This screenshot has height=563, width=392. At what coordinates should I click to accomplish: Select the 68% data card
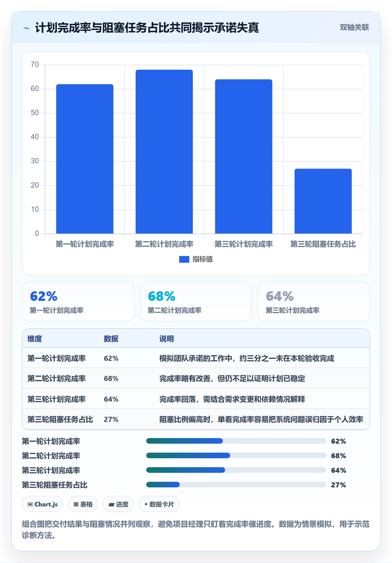pos(196,301)
